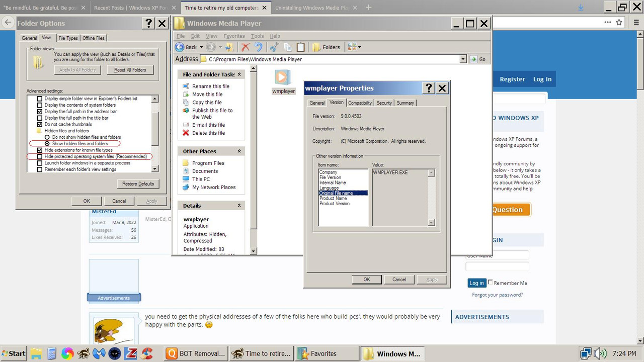This screenshot has height=362, width=644.
Task: Click the network icon in system tray
Action: (x=586, y=353)
